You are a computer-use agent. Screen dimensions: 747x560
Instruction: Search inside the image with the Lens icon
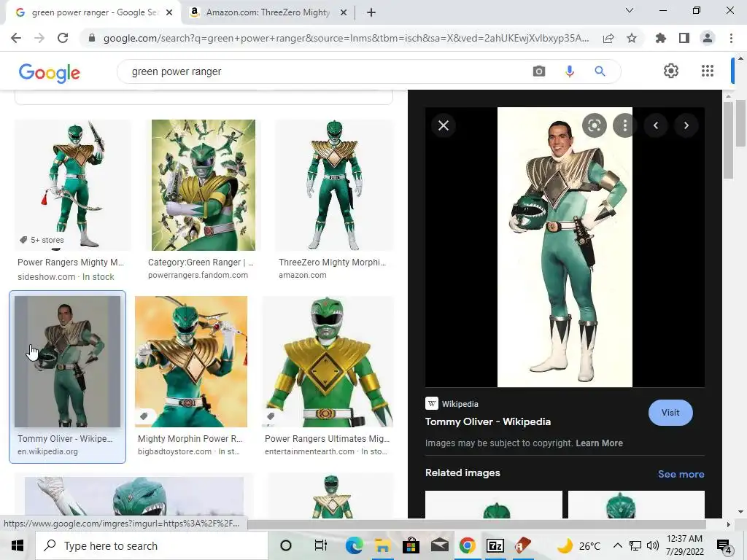pos(594,125)
